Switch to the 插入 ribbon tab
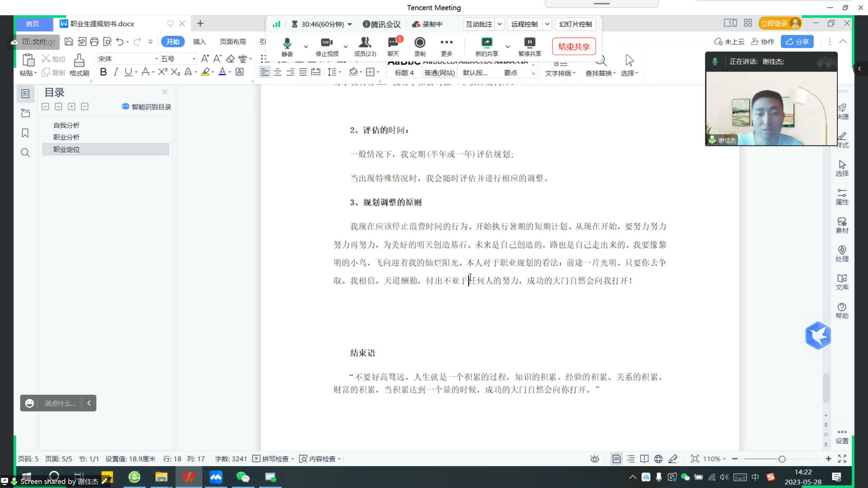This screenshot has width=868, height=488. 199,42
